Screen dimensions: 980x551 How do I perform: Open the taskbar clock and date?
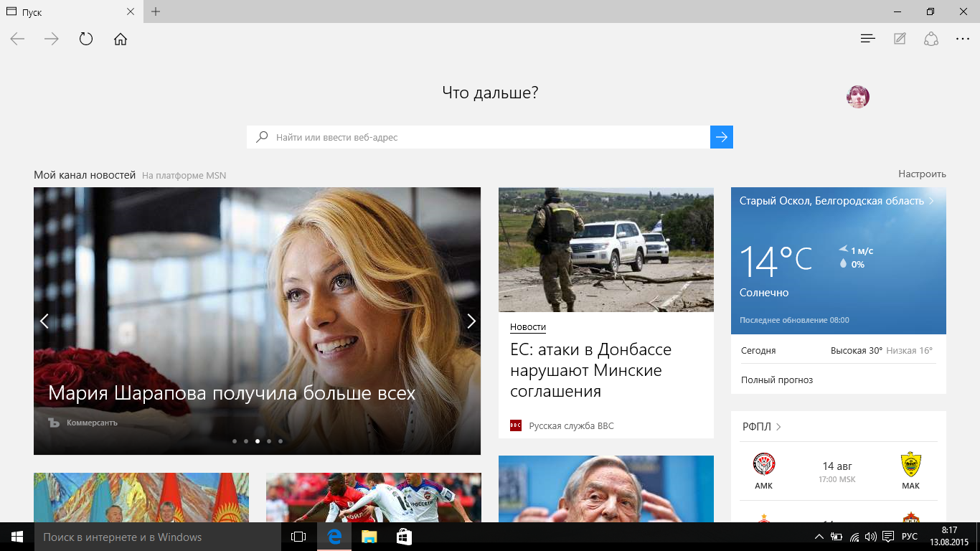tap(949, 537)
